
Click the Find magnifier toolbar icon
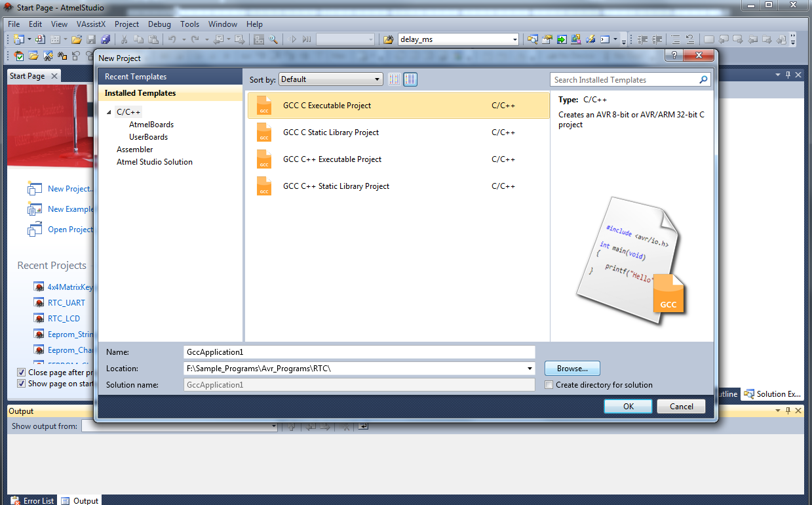click(273, 39)
